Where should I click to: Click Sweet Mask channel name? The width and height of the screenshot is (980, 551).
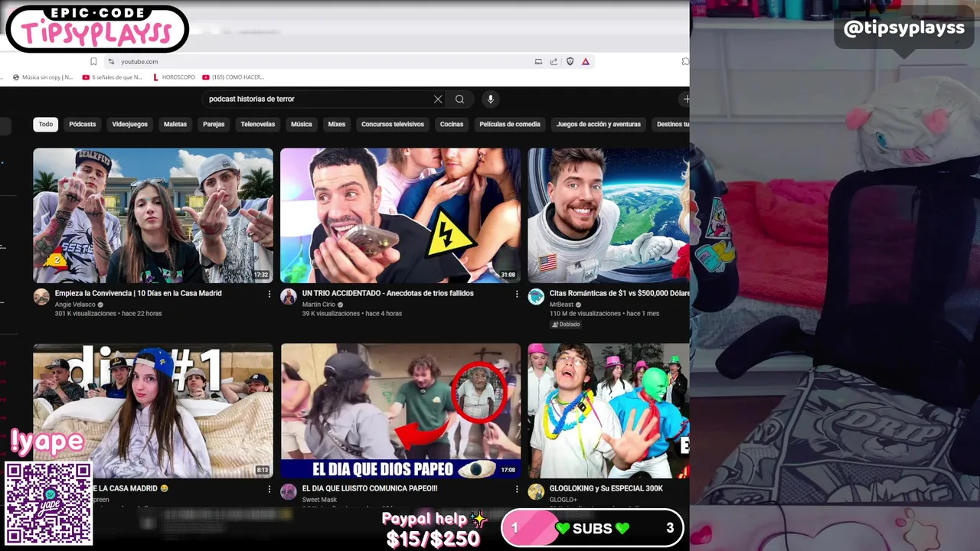coord(319,500)
